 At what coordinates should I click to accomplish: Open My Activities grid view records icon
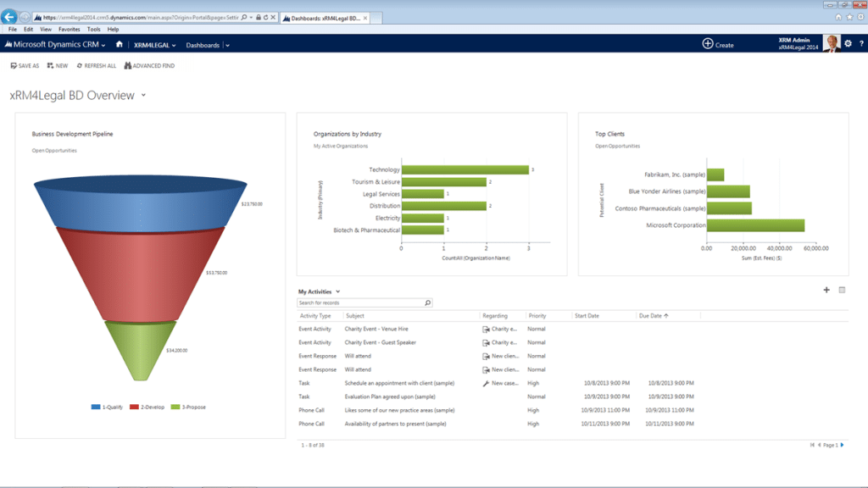[842, 290]
